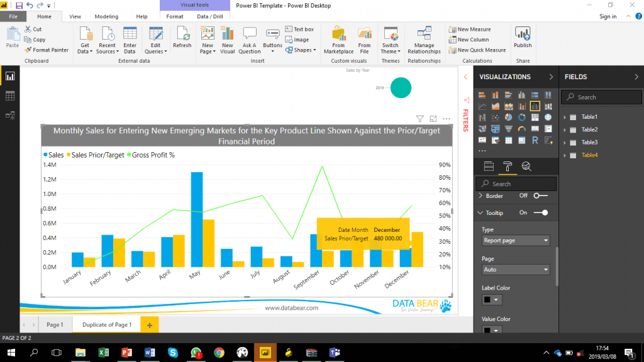Choose the line chart visualization
Image resolution: width=644 pixels, height=362 pixels.
482,106
